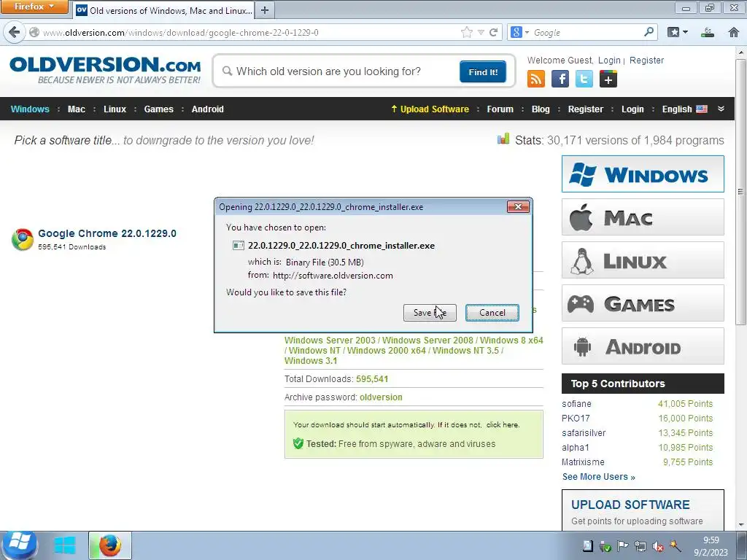The height and width of the screenshot is (560, 747).
Task: Click the Find It! button
Action: (483, 71)
